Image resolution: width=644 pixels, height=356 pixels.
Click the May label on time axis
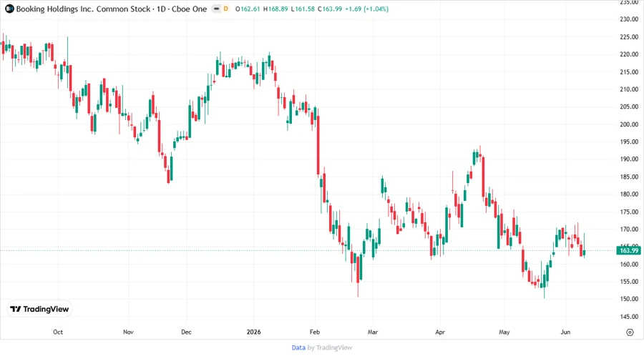coord(504,332)
